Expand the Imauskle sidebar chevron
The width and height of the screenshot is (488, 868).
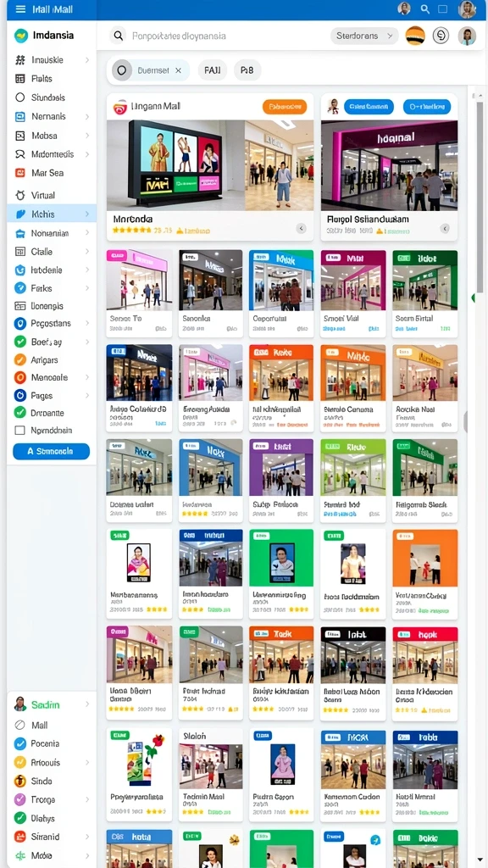[x=87, y=60]
